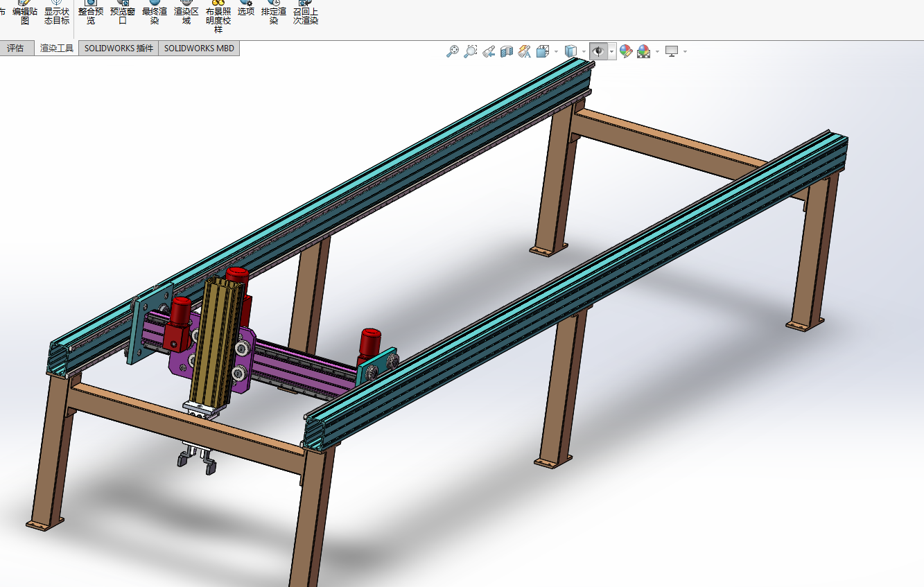Open the 编辑贴图 (edit decal) tool
Viewport: 924px width, 587px height.
[25, 12]
